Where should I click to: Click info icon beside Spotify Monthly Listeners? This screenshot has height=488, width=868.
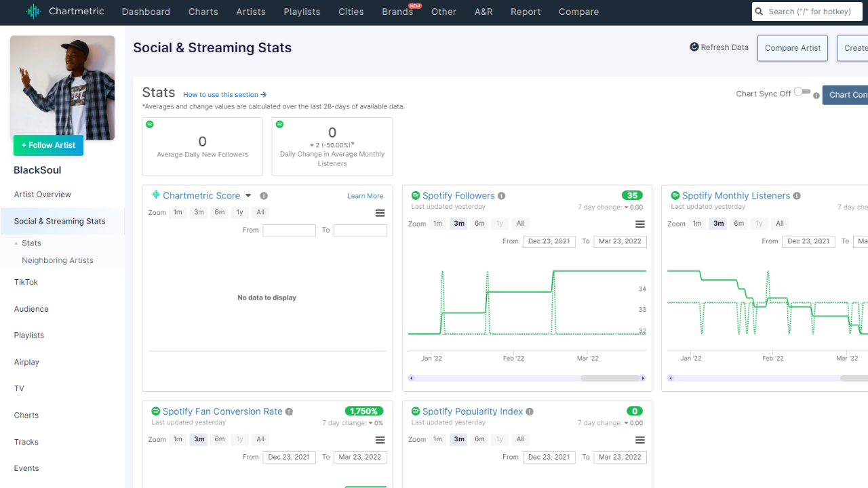click(x=797, y=196)
